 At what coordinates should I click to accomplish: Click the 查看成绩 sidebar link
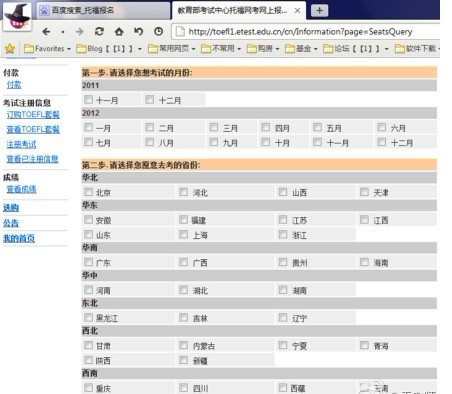tap(21, 189)
